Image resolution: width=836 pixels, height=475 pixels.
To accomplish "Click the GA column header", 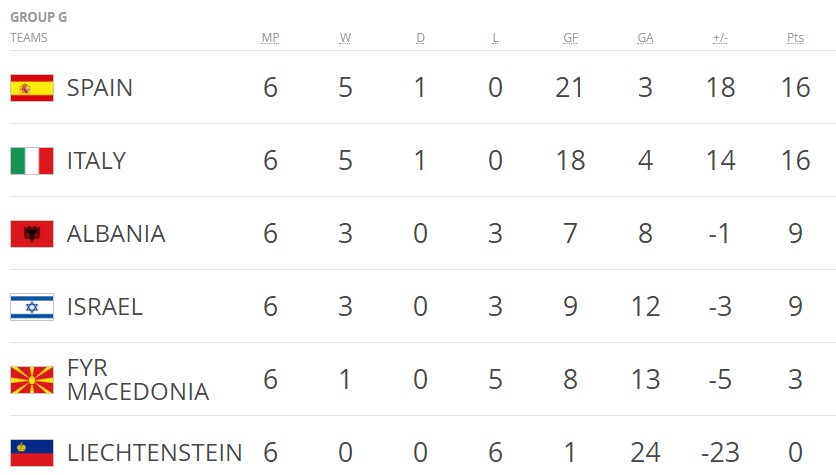I will [x=645, y=38].
